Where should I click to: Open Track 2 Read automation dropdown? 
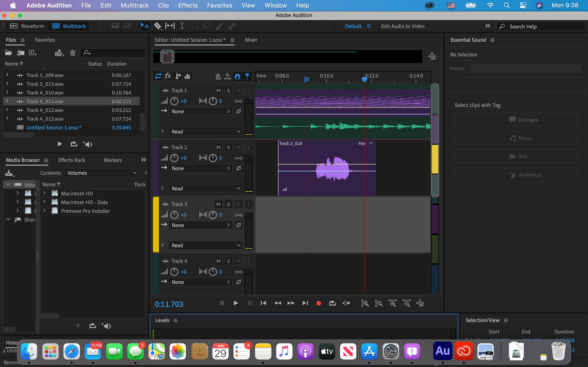pos(205,188)
